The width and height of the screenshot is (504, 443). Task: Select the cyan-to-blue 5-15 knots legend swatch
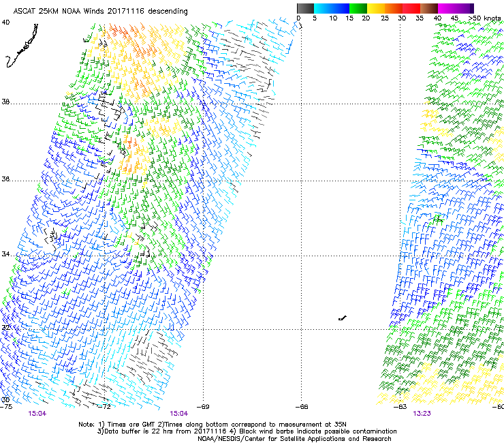(x=332, y=8)
